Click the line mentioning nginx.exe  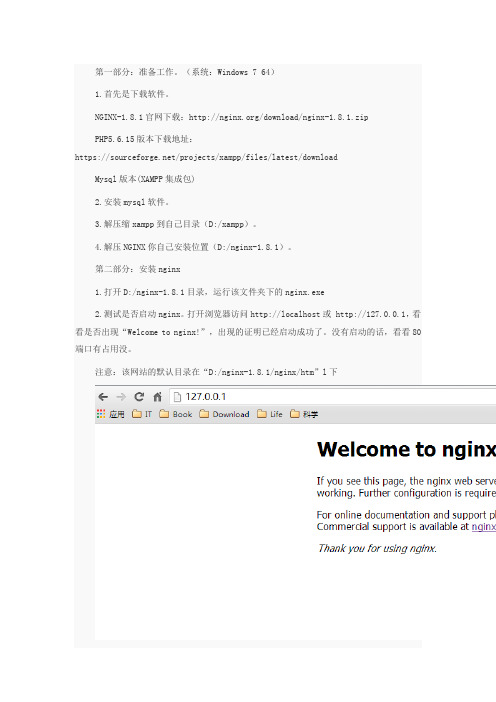[x=210, y=292]
